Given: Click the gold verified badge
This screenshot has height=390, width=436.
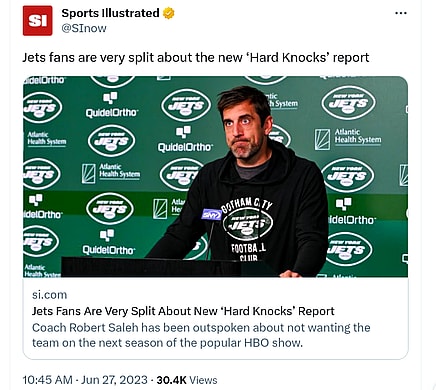Looking at the screenshot, I should [169, 14].
